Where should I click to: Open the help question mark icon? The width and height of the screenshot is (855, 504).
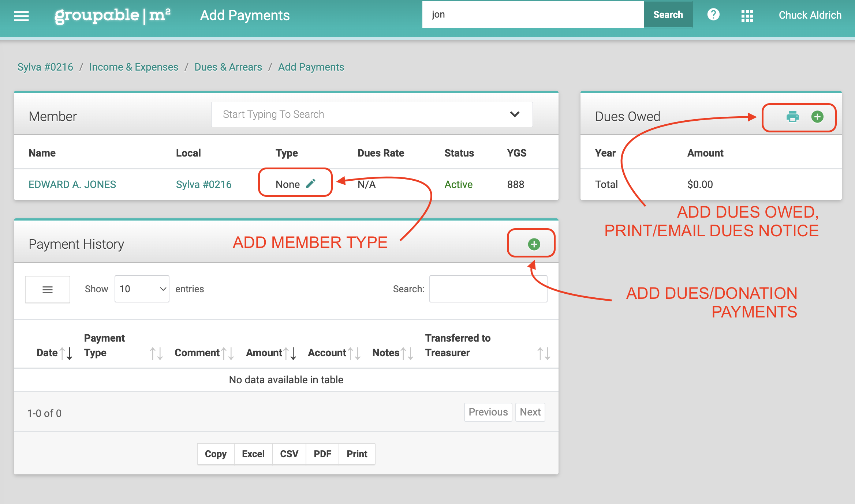(713, 15)
